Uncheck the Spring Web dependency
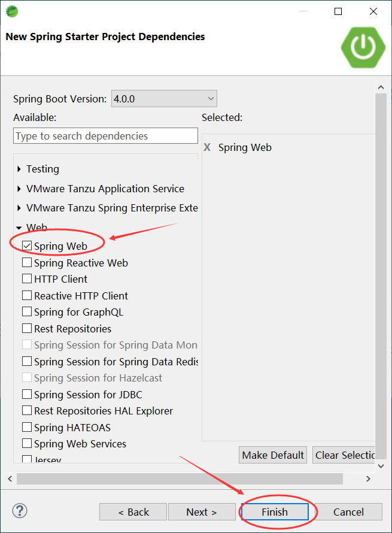The width and height of the screenshot is (392, 533). tap(26, 246)
